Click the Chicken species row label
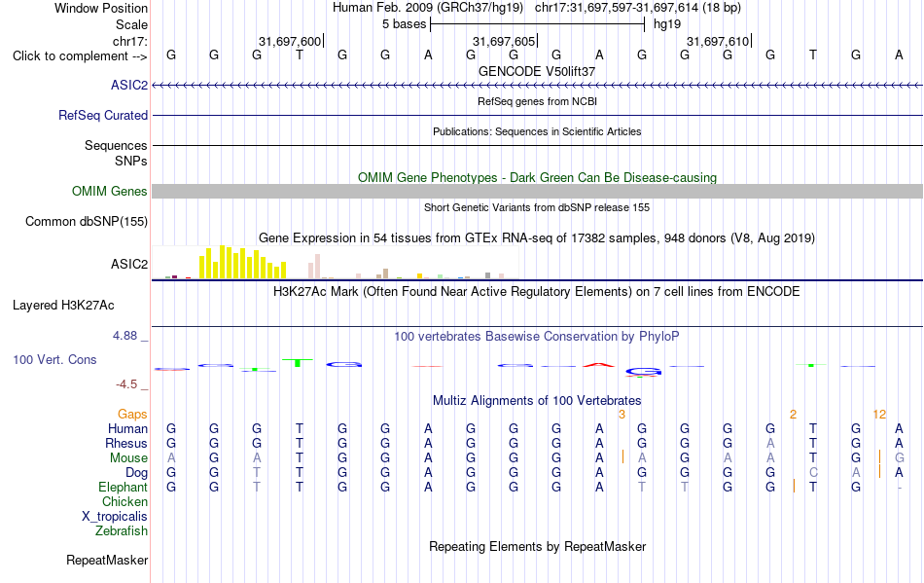924x583 pixels. coord(124,501)
